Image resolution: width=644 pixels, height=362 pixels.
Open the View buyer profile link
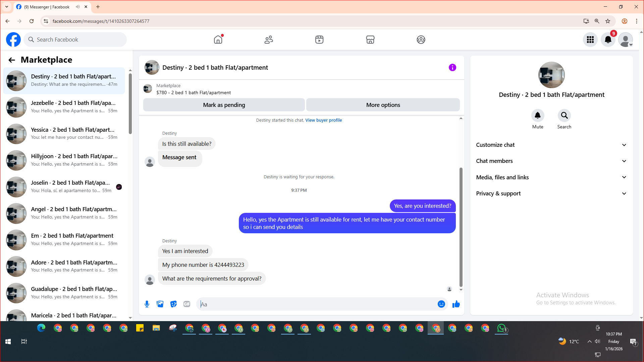(323, 120)
